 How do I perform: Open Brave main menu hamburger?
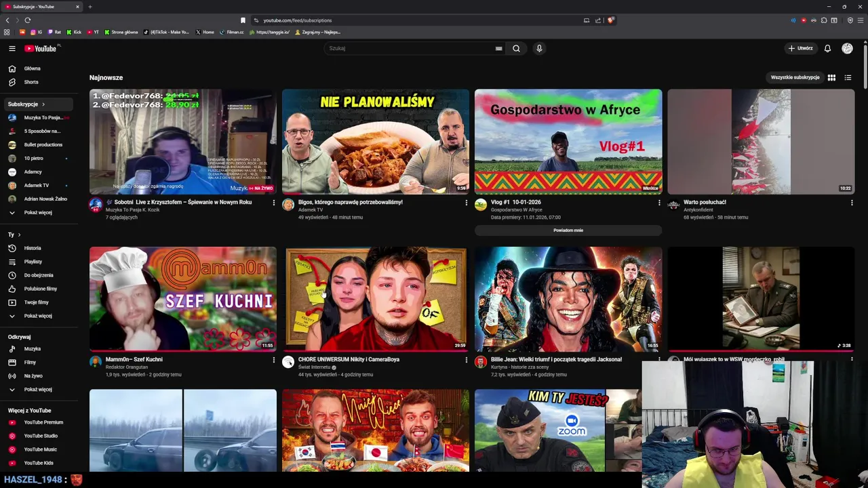click(x=860, y=20)
